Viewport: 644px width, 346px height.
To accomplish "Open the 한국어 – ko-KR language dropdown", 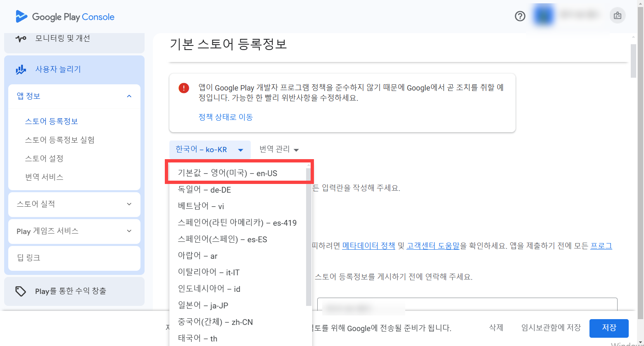I will click(210, 150).
